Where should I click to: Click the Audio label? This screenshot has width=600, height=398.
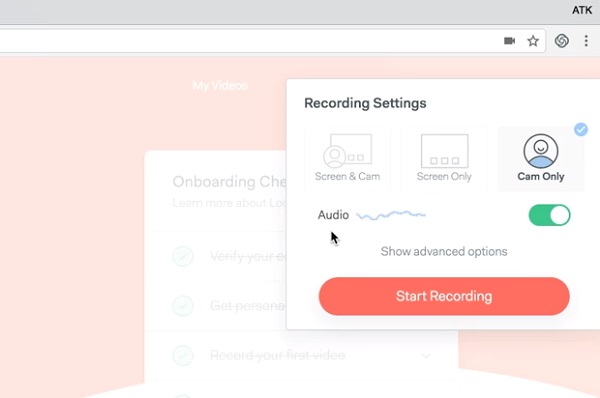[x=333, y=215]
